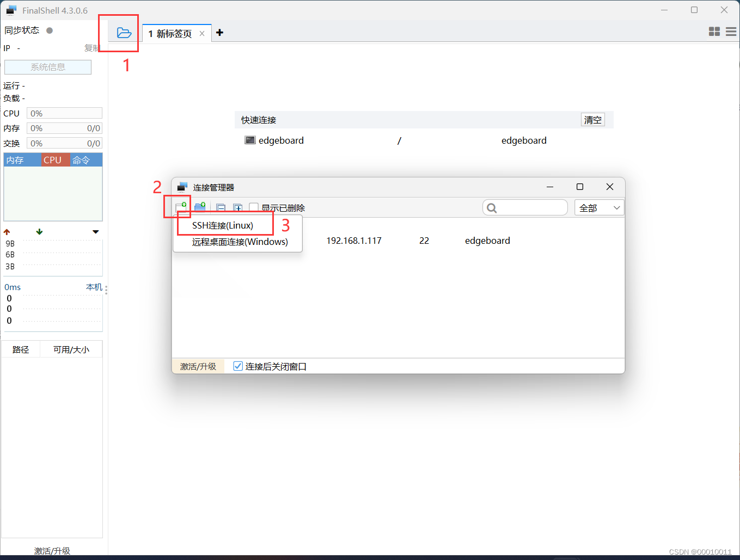Open the 全部 filter dropdown

click(599, 207)
